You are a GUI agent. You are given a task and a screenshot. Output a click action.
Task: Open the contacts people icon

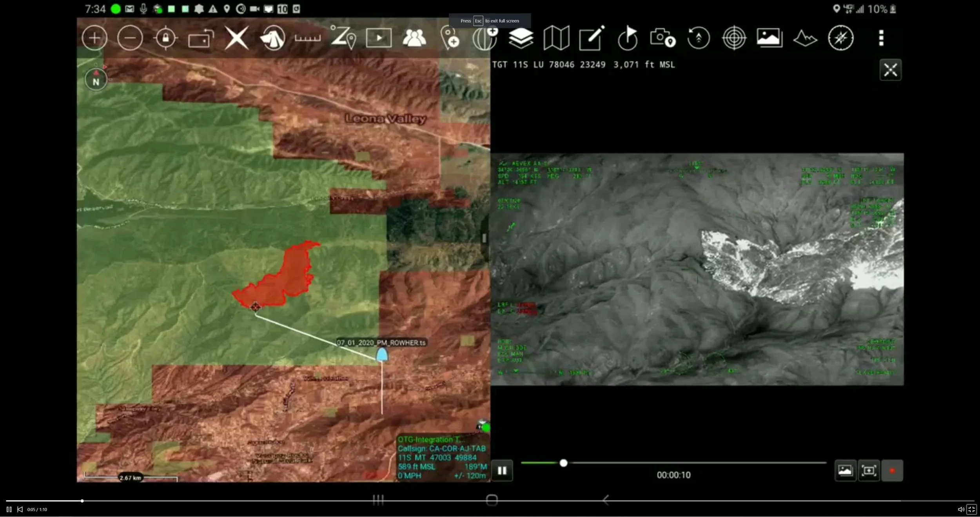(x=414, y=38)
